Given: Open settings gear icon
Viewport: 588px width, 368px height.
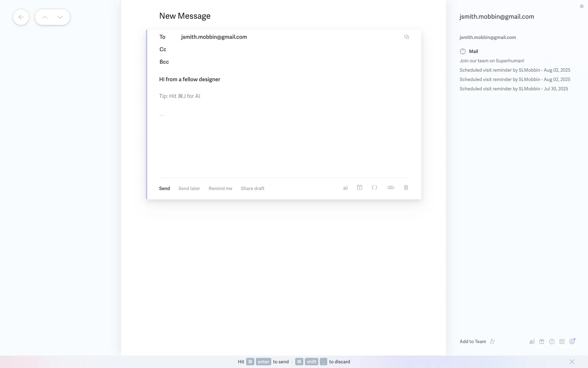Looking at the screenshot, I should point(572,342).
